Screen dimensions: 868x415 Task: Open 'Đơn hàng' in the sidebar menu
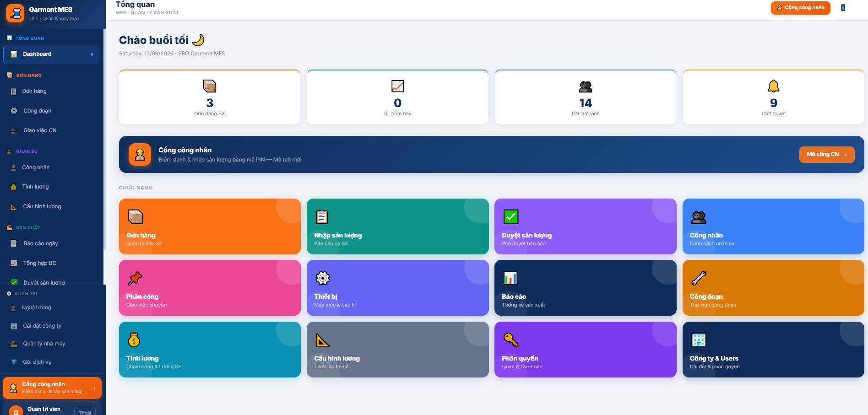tap(51, 91)
